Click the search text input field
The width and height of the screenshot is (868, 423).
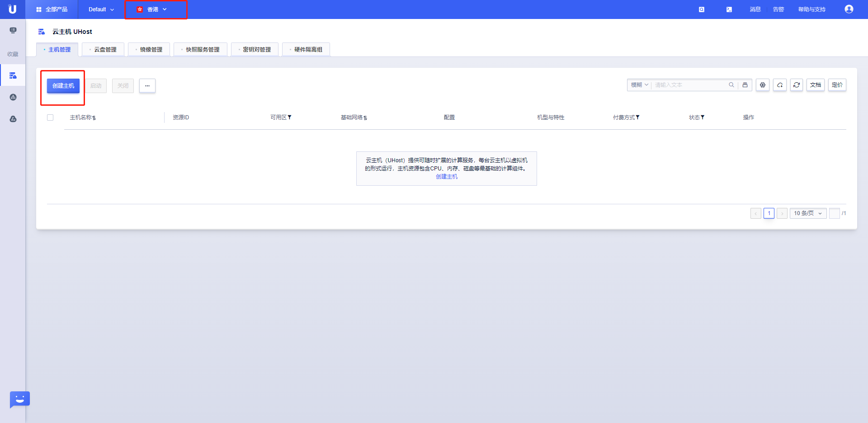point(689,85)
